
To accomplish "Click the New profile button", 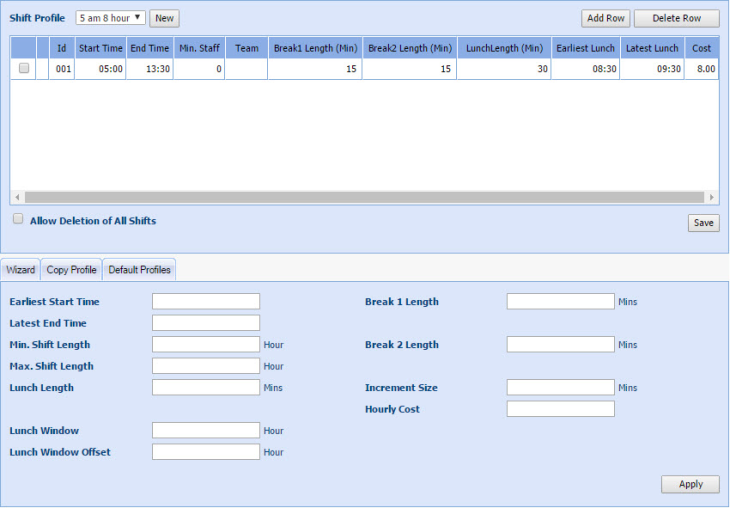I will tap(164, 18).
